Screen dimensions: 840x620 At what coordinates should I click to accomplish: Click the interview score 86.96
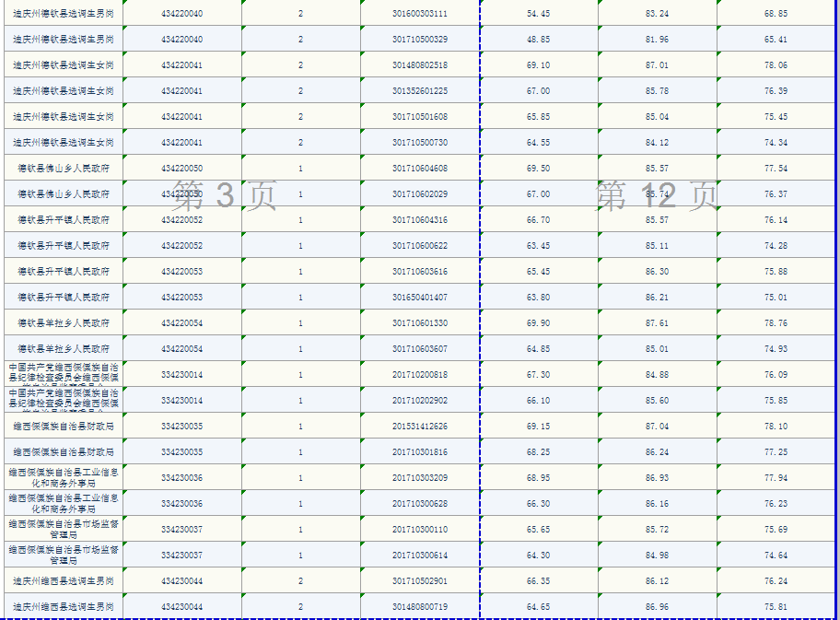[658, 607]
